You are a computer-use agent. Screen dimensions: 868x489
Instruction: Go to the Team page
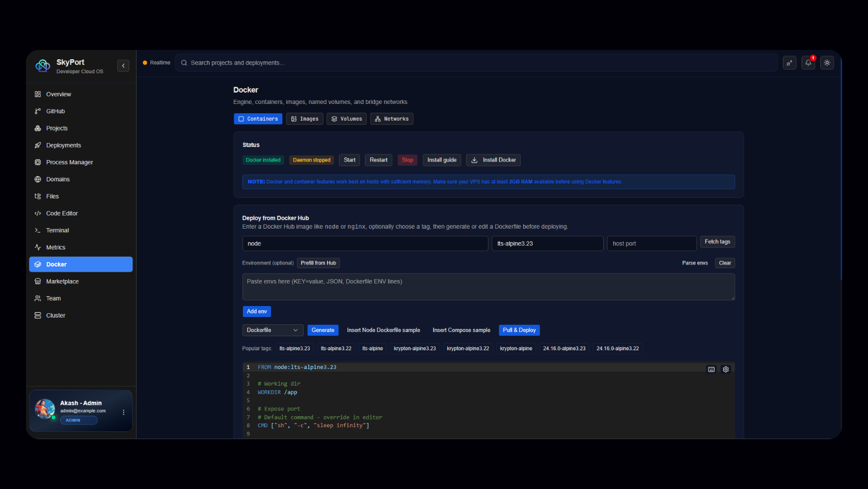(x=81, y=298)
